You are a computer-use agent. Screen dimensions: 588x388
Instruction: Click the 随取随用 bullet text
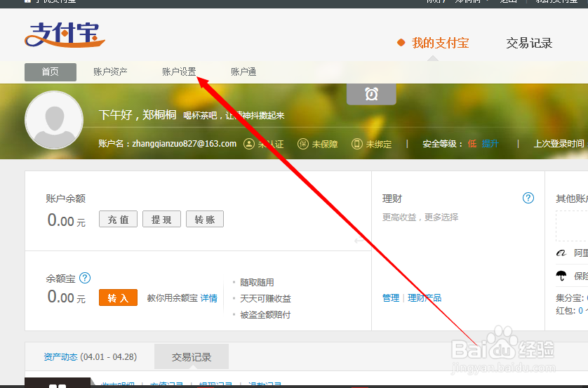tap(257, 282)
